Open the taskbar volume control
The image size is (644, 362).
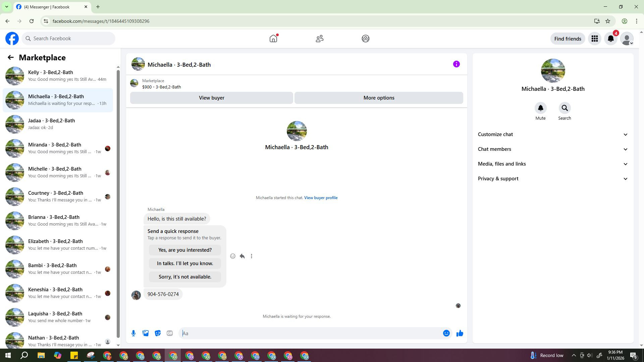click(590, 356)
